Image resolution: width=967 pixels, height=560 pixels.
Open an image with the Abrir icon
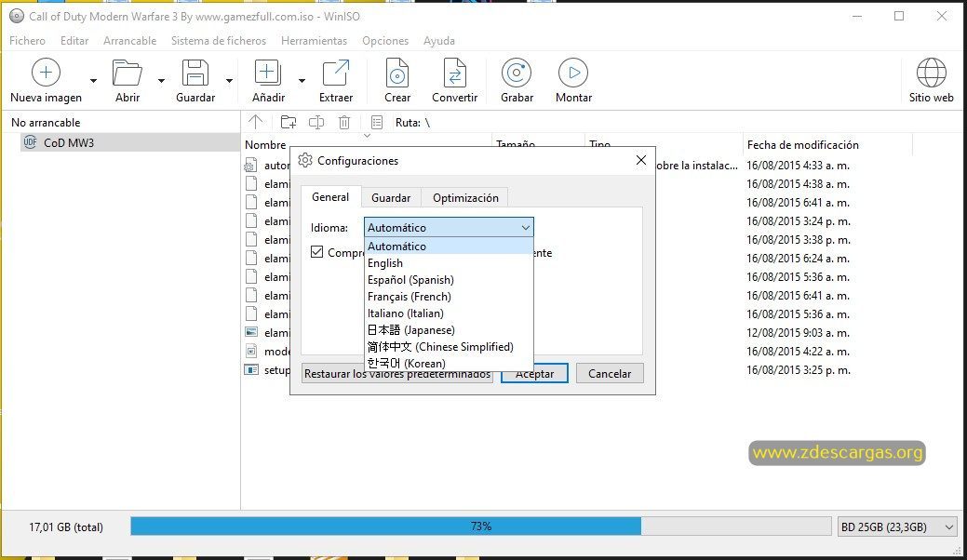(128, 73)
